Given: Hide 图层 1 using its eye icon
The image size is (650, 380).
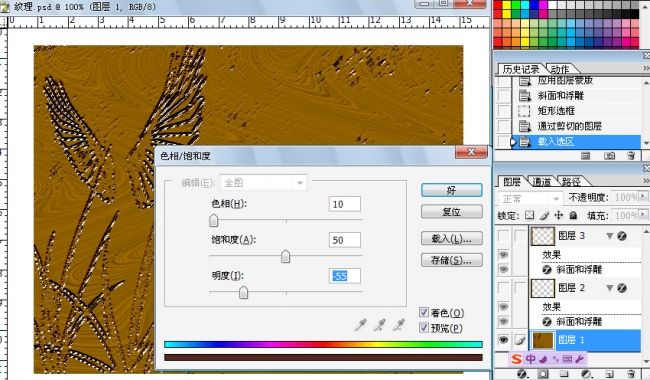Looking at the screenshot, I should coord(503,340).
